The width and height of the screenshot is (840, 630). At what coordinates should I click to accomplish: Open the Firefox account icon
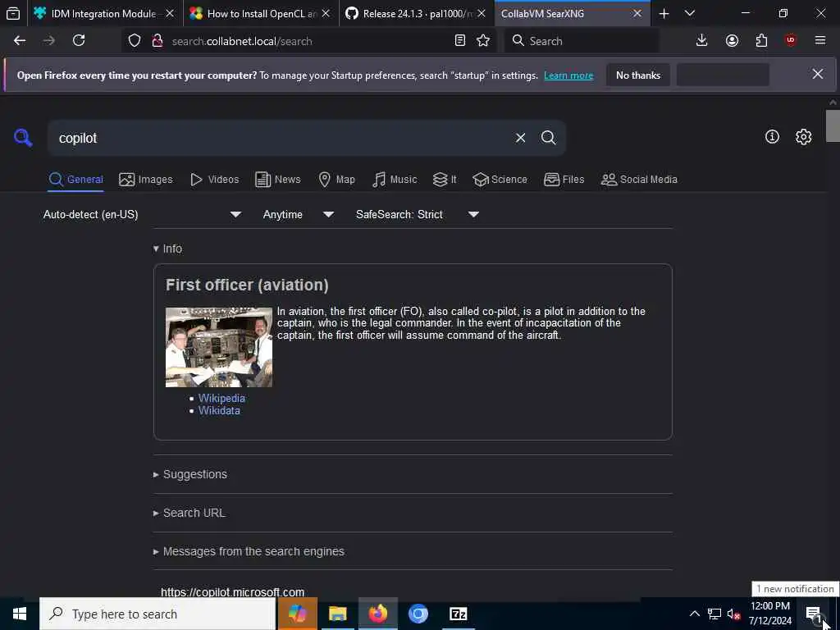732,41
